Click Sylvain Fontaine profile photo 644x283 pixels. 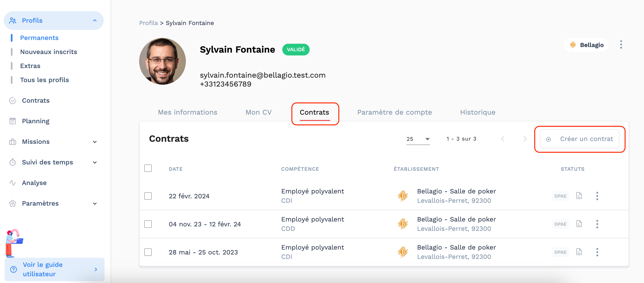[x=163, y=61]
